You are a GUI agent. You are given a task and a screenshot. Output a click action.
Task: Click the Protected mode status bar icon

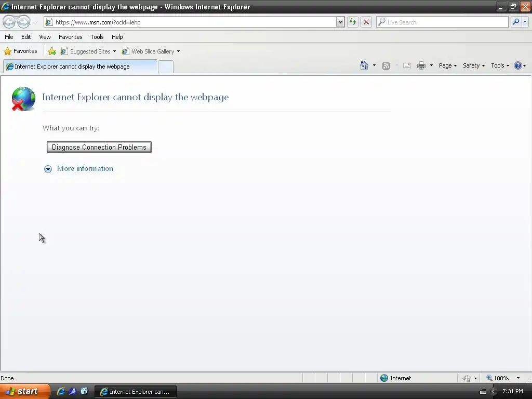tap(467, 378)
